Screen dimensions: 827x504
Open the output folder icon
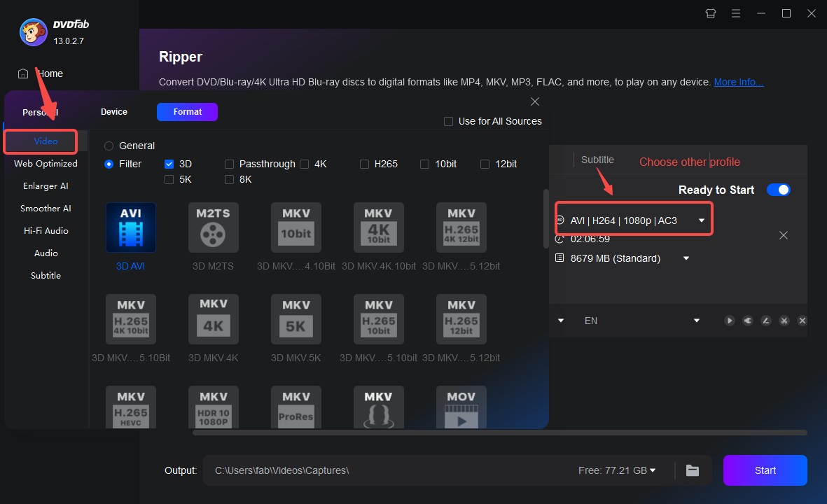[x=693, y=470]
